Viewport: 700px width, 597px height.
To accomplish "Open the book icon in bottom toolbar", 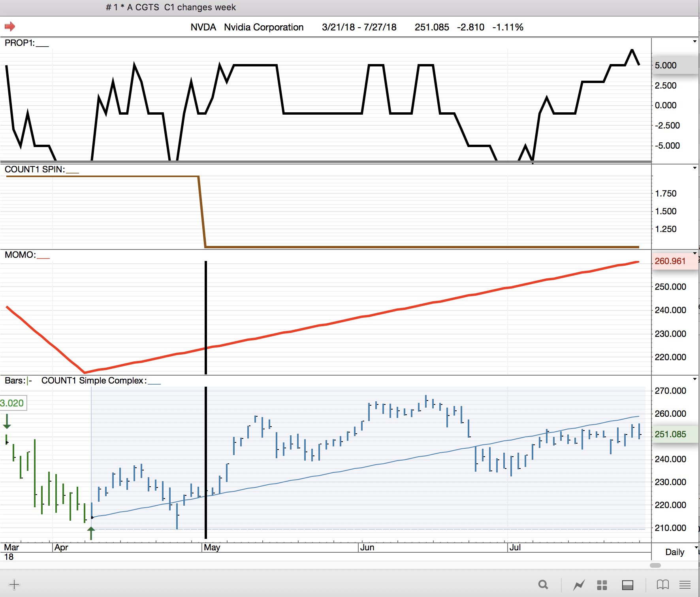I will click(x=662, y=584).
